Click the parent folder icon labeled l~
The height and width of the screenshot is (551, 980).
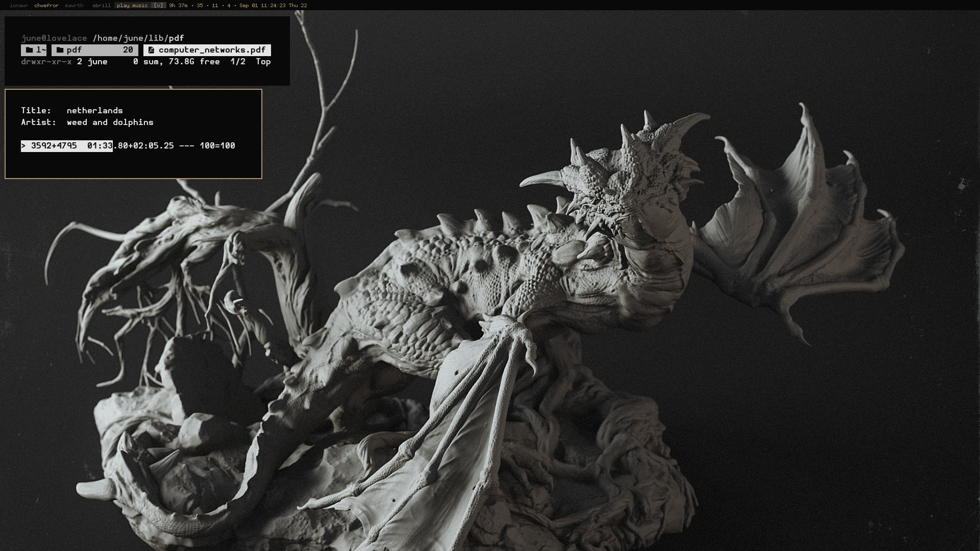click(30, 50)
